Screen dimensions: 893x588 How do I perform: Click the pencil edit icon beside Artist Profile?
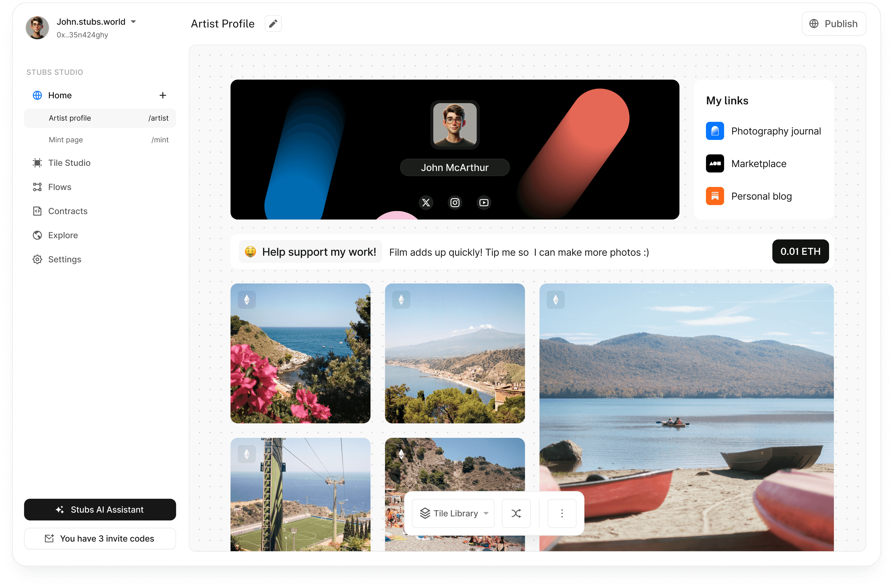point(273,24)
